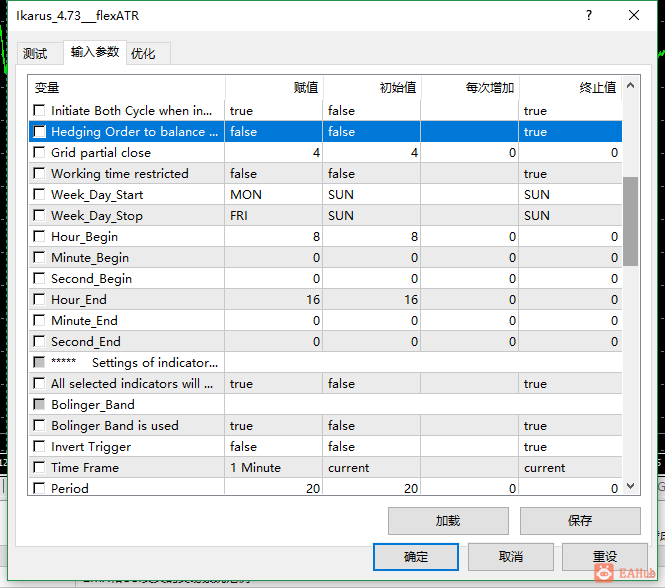665x588 pixels.
Task: Open the Week_Day_Start value MON
Action: pos(274,194)
